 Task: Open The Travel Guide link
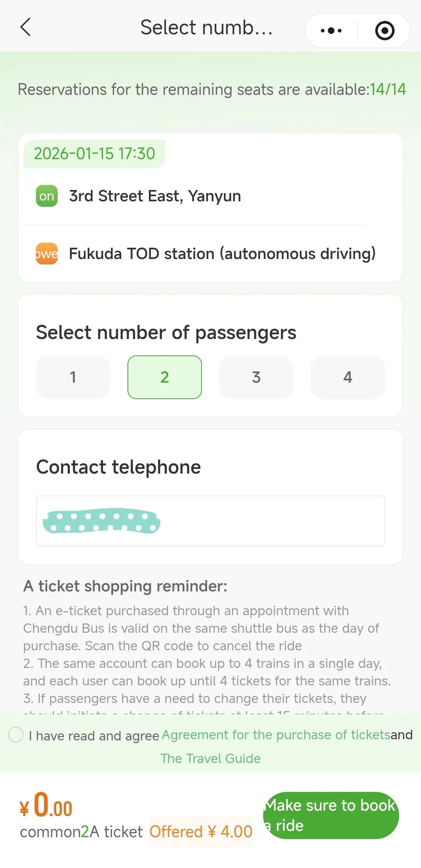[x=210, y=758]
